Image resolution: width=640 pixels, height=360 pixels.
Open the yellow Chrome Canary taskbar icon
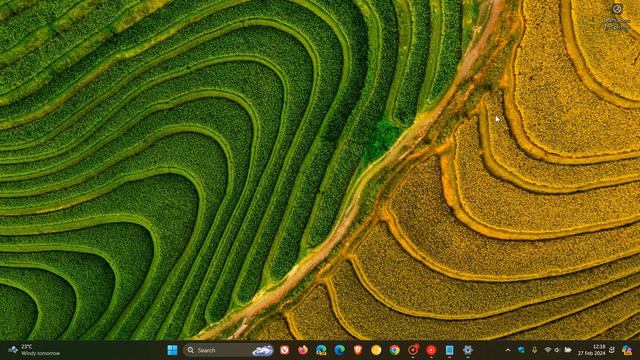[376, 350]
